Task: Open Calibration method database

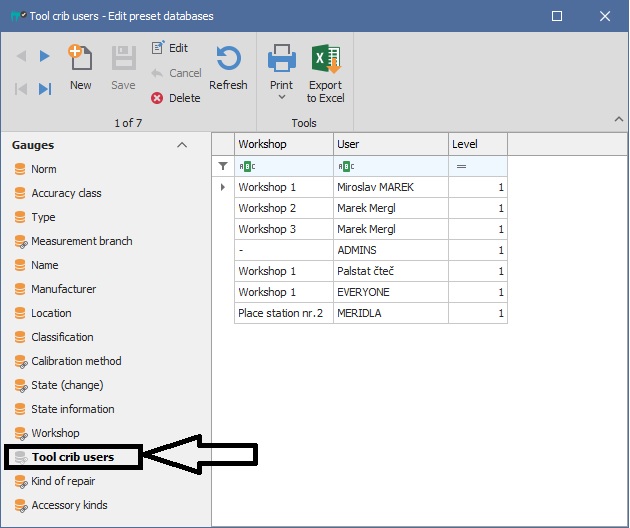Action: (76, 361)
